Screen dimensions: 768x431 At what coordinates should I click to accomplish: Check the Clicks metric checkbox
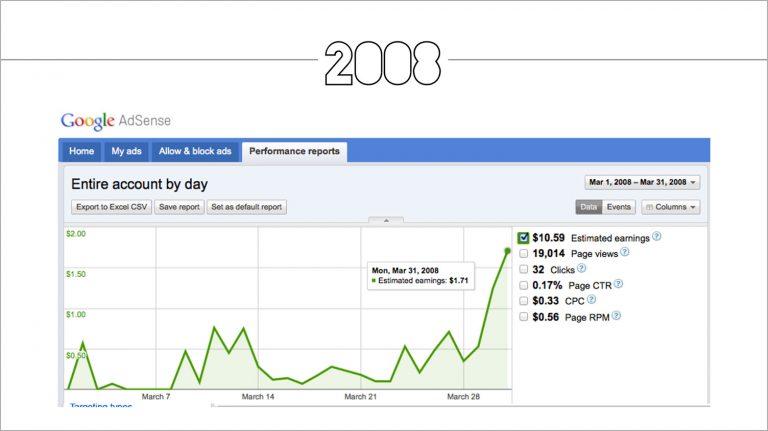524,269
